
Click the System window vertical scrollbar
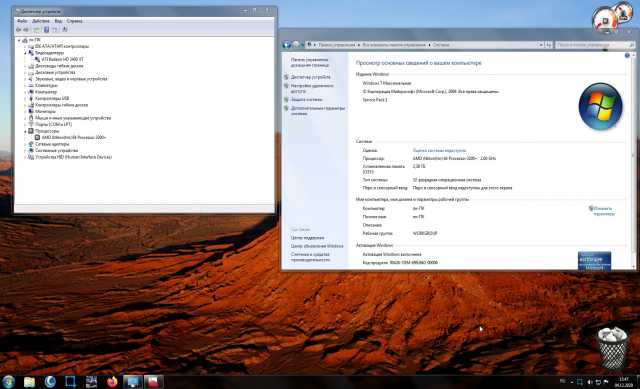(634, 160)
